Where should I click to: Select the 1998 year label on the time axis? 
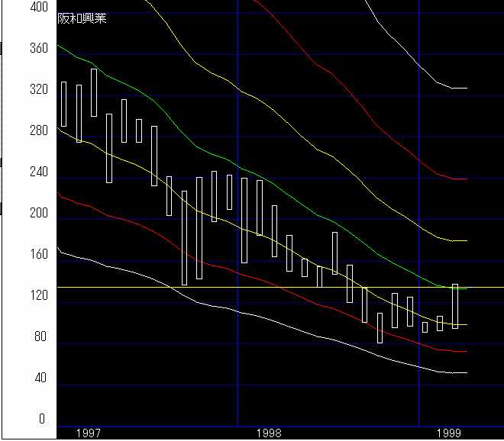click(268, 433)
